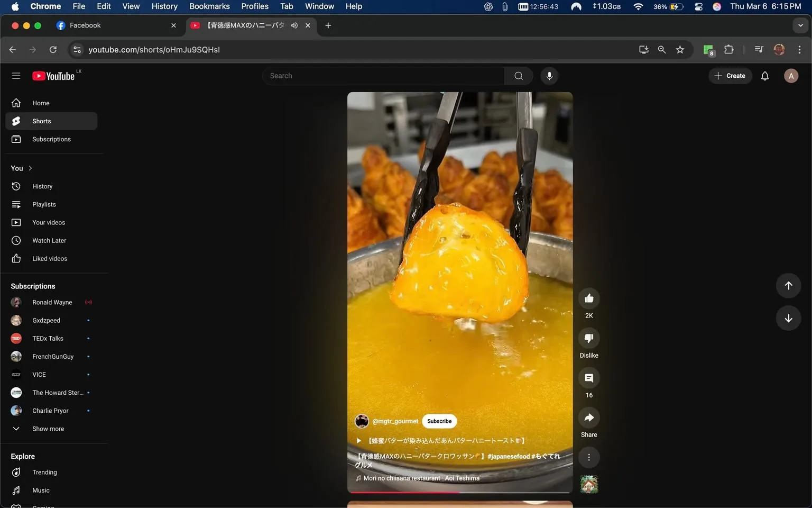Subscribe to @mgtr_gourmet channel

click(439, 421)
